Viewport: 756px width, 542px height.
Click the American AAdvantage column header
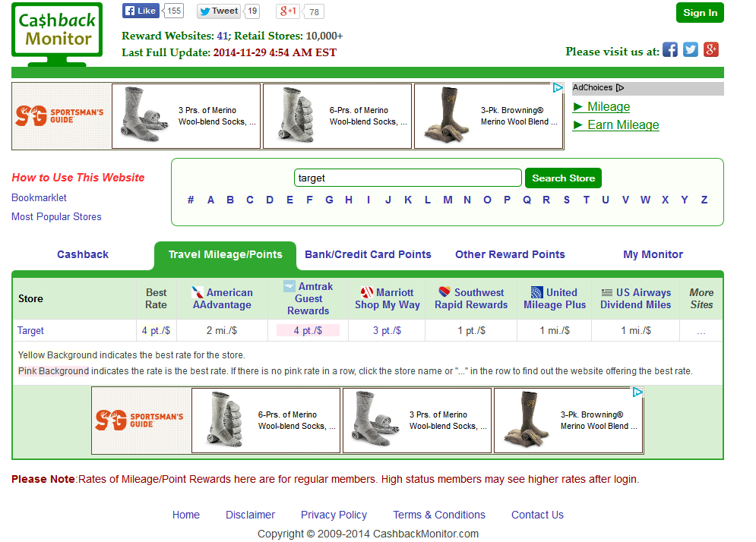click(x=223, y=298)
